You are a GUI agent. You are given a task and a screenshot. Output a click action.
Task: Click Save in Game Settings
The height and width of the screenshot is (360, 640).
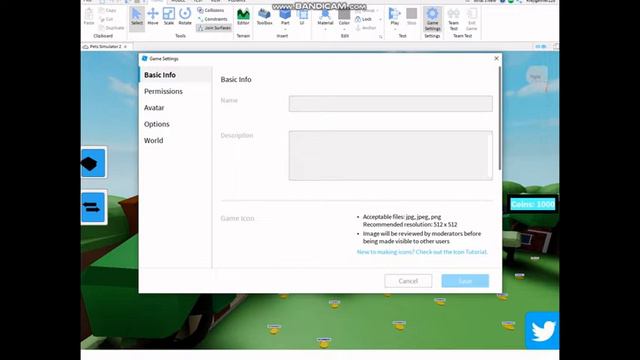(465, 281)
